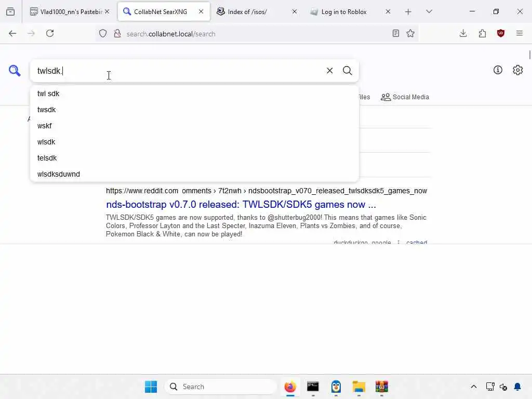Select the CollabNet SearXNG tab
Image resolution: width=532 pixels, height=399 pixels.
click(x=164, y=11)
